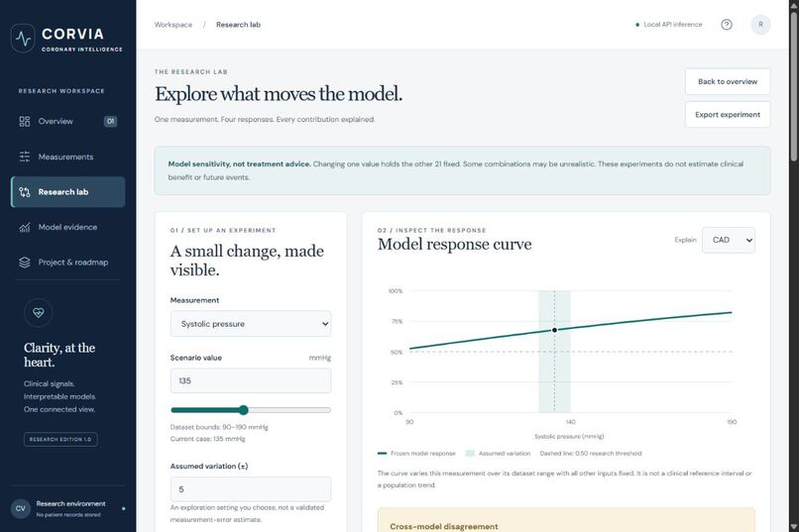Viewport: 799px width, 532px height.
Task: Click the 'Dataset bounds: 90–190 mmHg' text
Action: pyautogui.click(x=219, y=427)
